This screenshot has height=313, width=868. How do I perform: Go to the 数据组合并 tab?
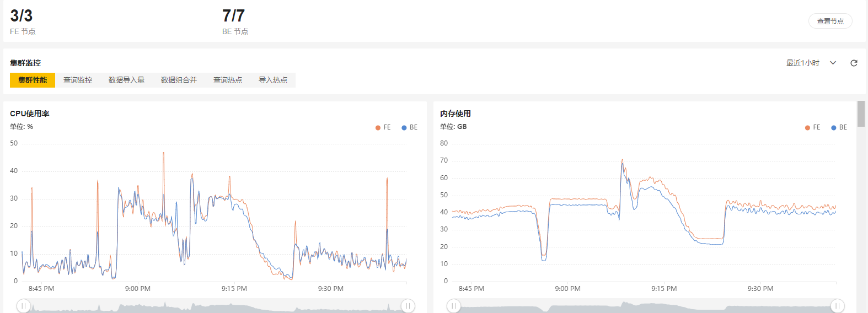179,80
